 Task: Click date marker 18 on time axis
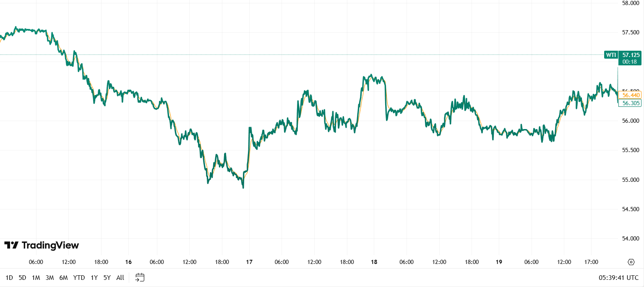(374, 262)
